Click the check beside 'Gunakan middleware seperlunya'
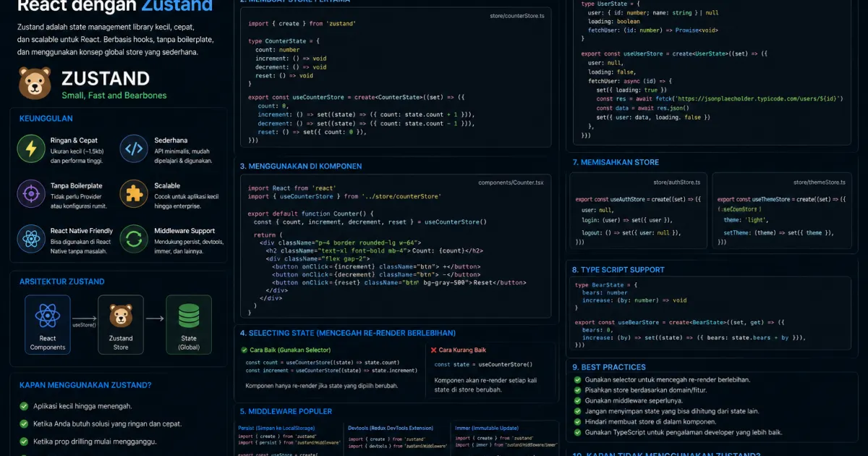Image resolution: width=868 pixels, height=456 pixels. [577, 400]
